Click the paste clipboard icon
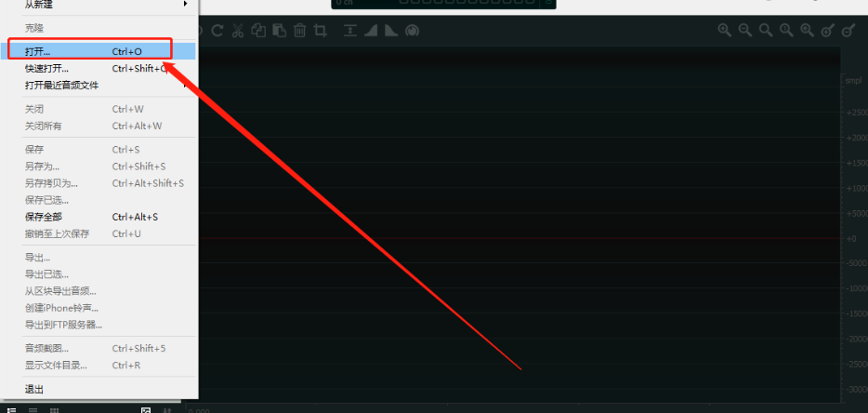 click(279, 31)
